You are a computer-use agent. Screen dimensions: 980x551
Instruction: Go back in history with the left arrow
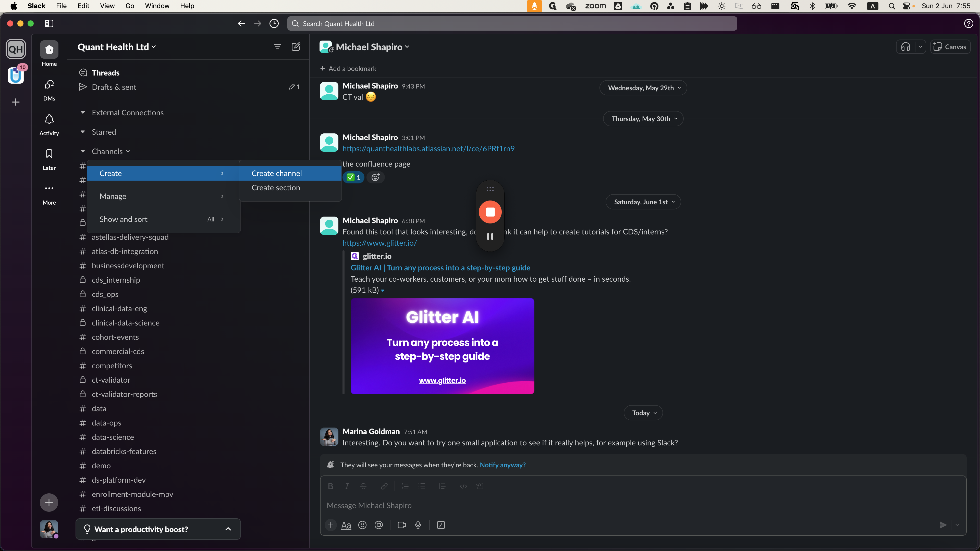click(x=241, y=23)
